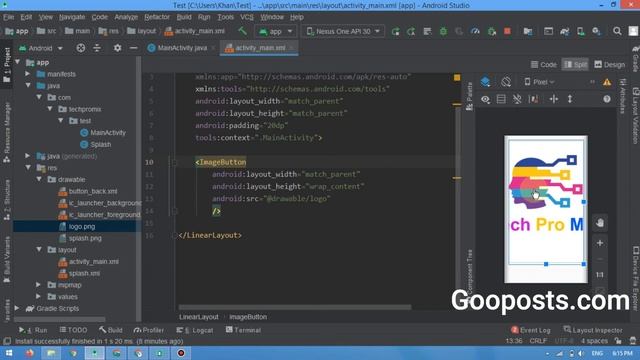
Task: Select the Pan hand tool
Action: tap(600, 223)
